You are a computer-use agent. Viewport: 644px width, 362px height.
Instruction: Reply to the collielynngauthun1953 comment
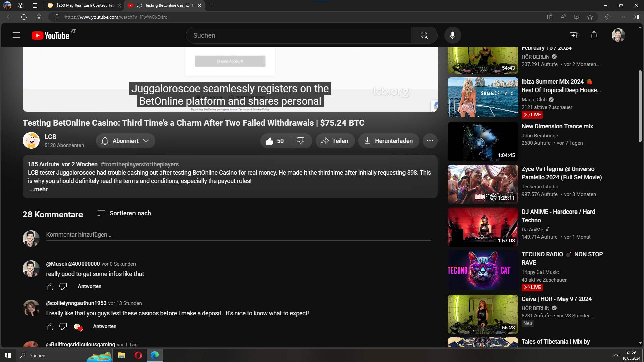click(105, 326)
